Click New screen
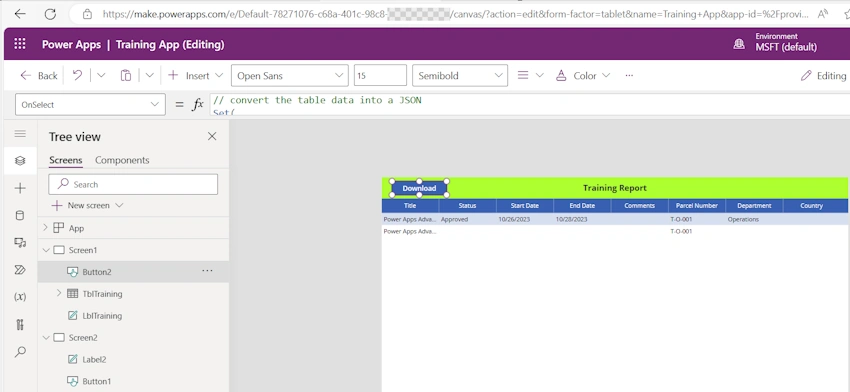This screenshot has width=850, height=392. 88,205
